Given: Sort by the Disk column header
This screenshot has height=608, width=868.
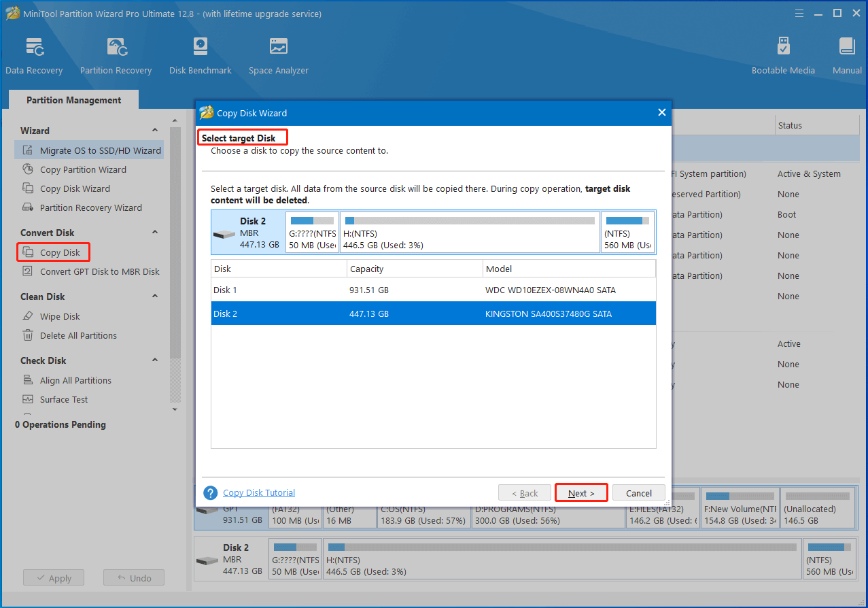Looking at the screenshot, I should coord(279,269).
